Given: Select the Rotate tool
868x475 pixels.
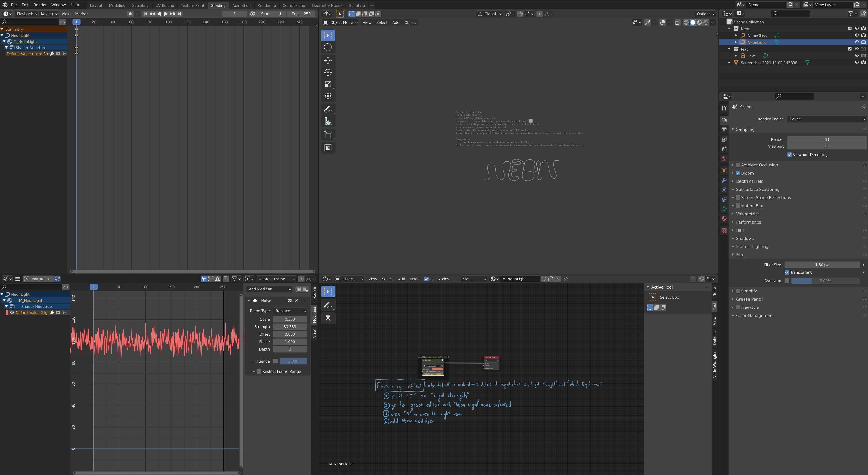Looking at the screenshot, I should (x=328, y=72).
